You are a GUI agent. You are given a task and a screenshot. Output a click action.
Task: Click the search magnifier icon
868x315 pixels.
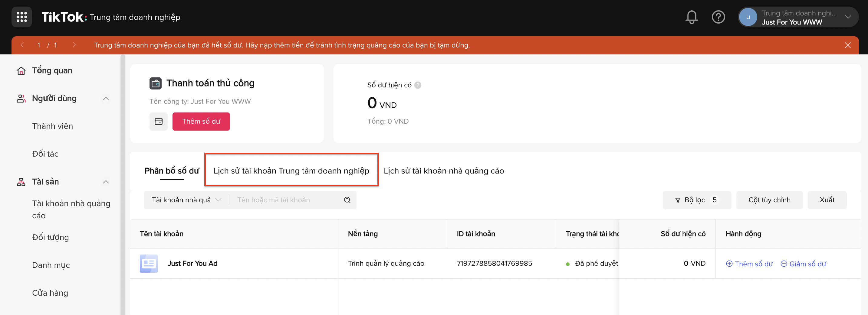[347, 200]
